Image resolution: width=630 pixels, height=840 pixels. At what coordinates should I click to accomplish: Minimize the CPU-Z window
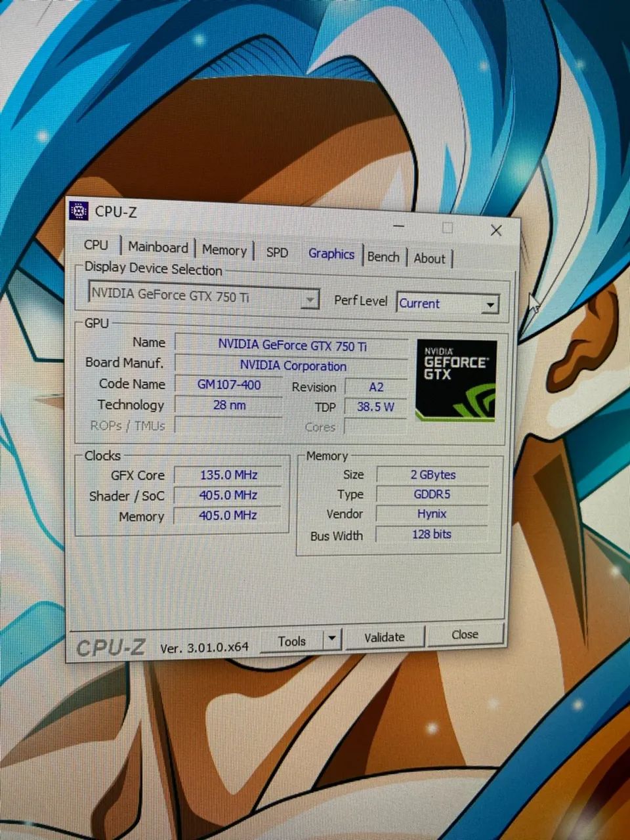pyautogui.click(x=400, y=225)
